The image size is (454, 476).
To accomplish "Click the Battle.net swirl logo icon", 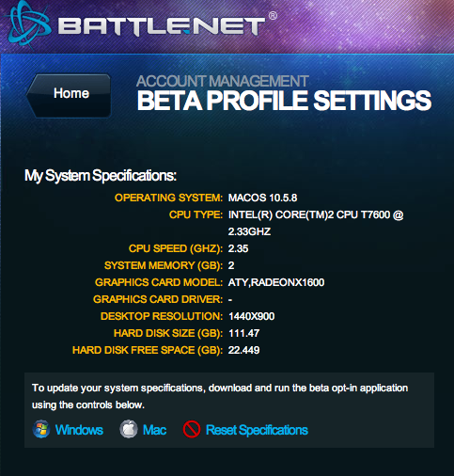I will pos(29,25).
